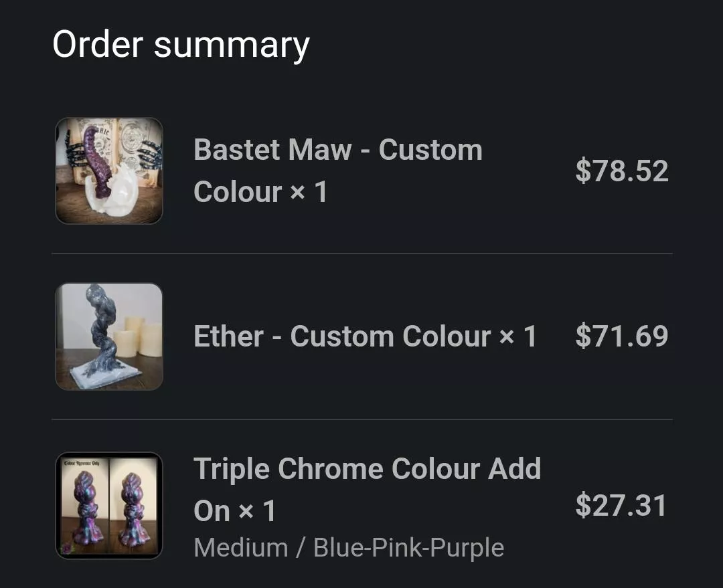Click the divider below the Ether item
Image resolution: width=723 pixels, height=588 pixels.
[x=362, y=419]
